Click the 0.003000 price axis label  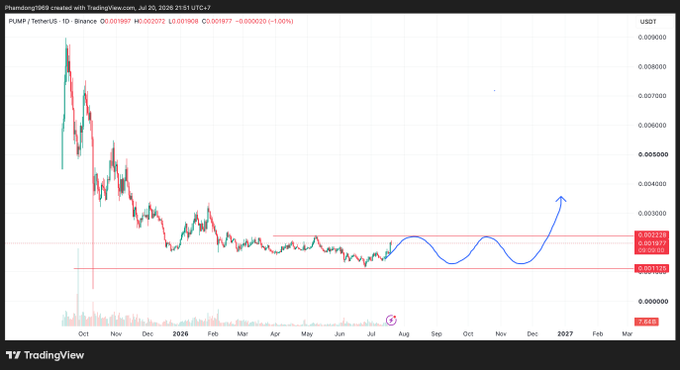click(652, 213)
